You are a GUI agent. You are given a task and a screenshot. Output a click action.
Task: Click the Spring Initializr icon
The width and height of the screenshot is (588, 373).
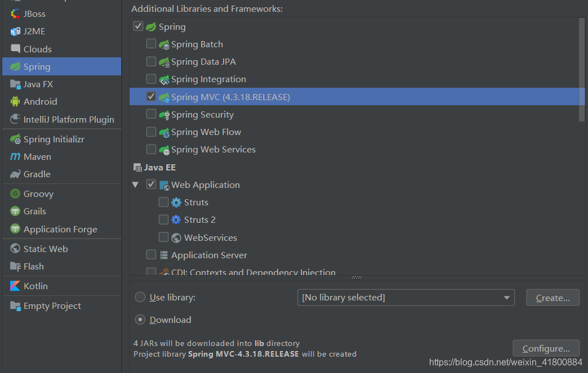point(15,138)
